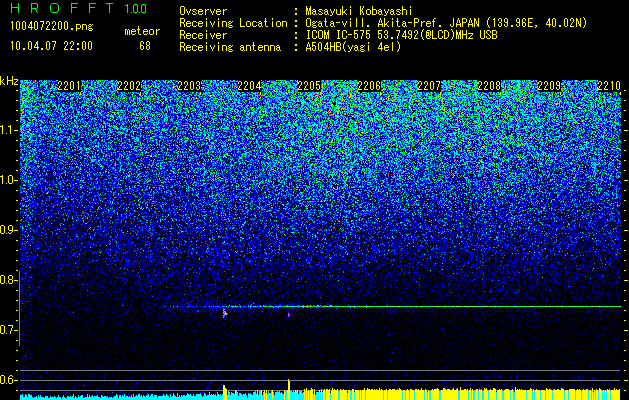Screen dimensions: 629x400
Task: Click the 1.1 kHz axis label
Action: coord(8,130)
